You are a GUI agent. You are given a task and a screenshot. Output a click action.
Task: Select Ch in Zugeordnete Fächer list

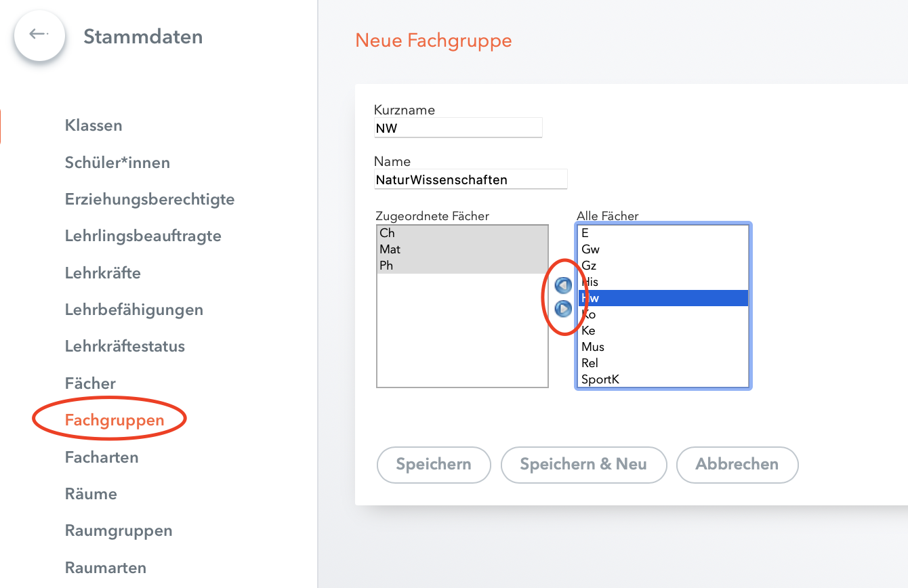462,233
